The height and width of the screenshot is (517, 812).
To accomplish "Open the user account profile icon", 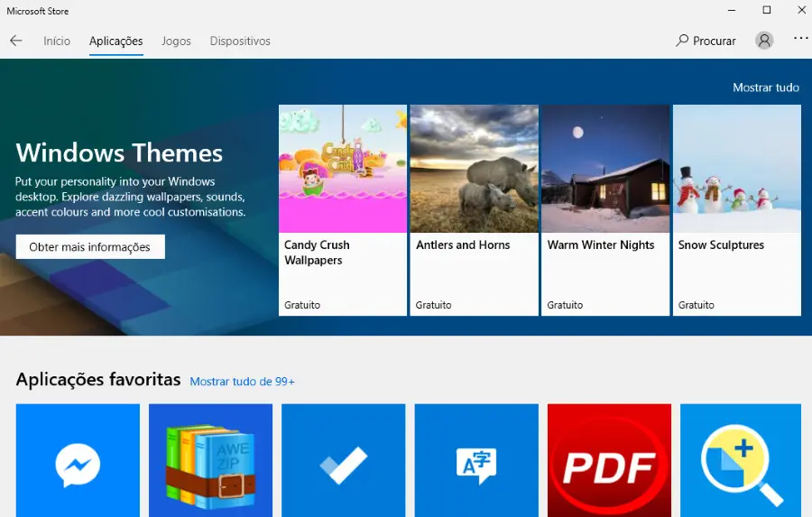I will point(764,41).
